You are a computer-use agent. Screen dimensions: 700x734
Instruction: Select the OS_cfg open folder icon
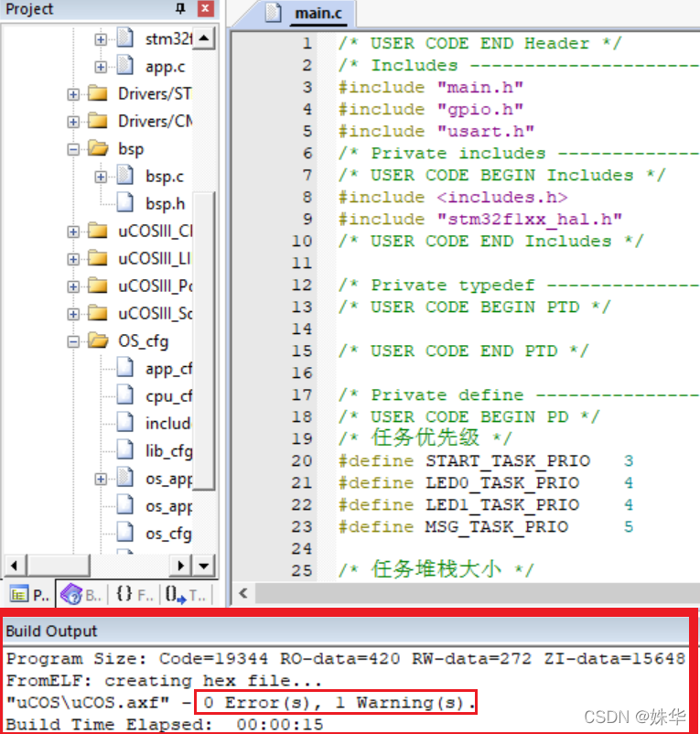(x=98, y=340)
